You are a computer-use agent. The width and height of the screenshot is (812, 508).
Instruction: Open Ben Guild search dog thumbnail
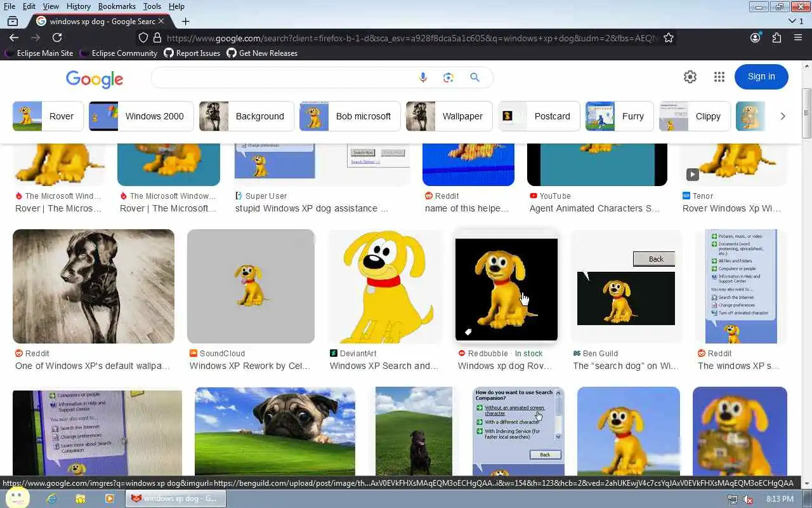coord(626,286)
